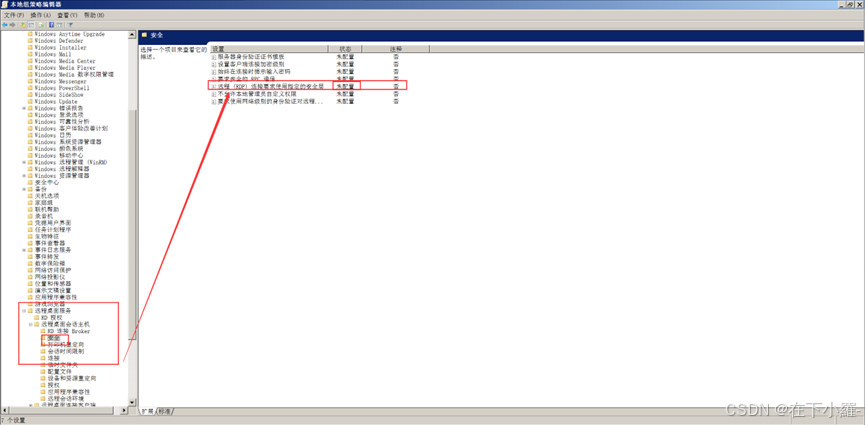
Task: Select the 远程(RDP)连接要求使用指定的安全层 setting
Action: coord(272,86)
